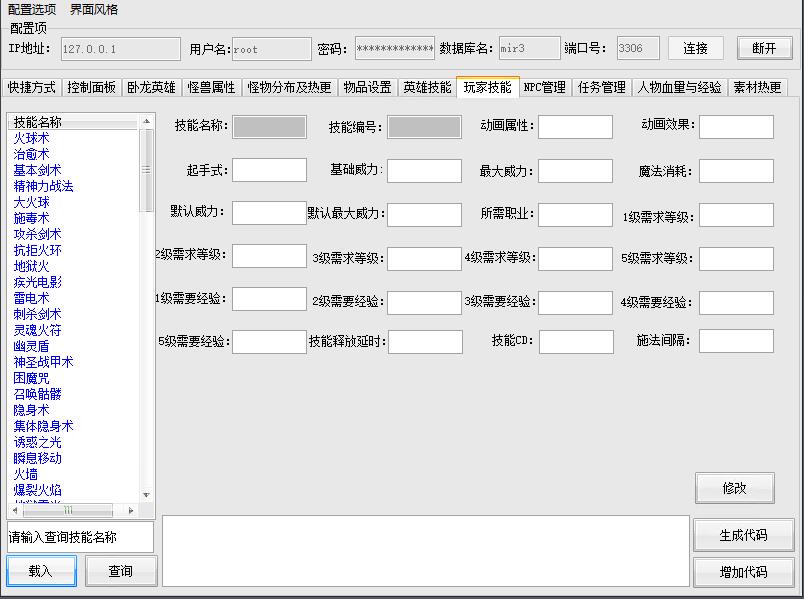The height and width of the screenshot is (599, 804).
Task: Open the NPC管理 tab
Action: [x=544, y=87]
